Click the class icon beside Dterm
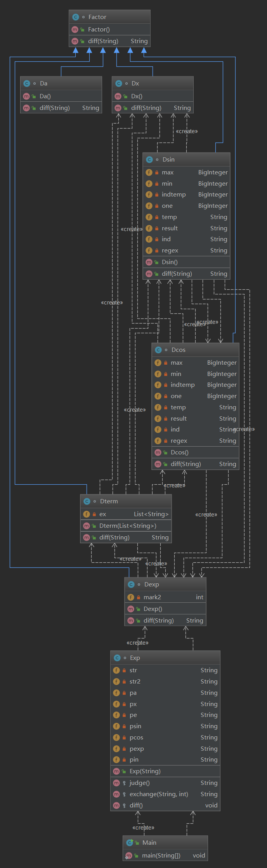267x868 pixels. coord(87,501)
